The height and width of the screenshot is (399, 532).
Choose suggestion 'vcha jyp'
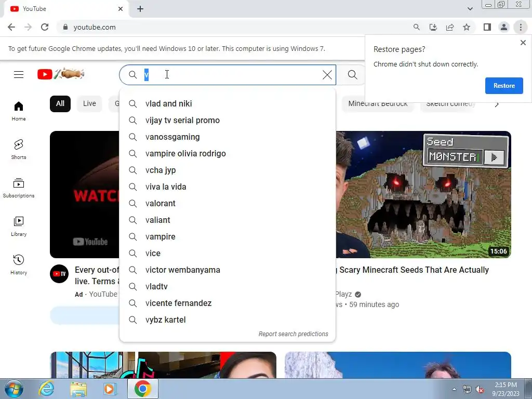(228, 170)
